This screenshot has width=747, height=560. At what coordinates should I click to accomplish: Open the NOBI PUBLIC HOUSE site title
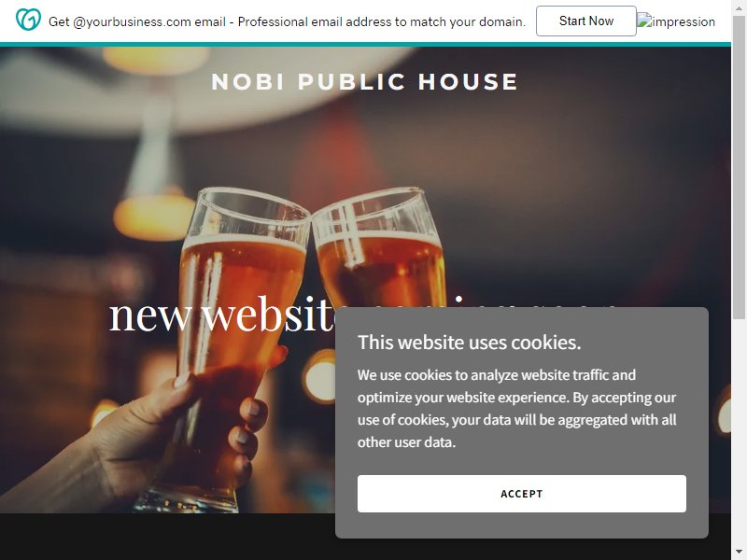coord(364,81)
